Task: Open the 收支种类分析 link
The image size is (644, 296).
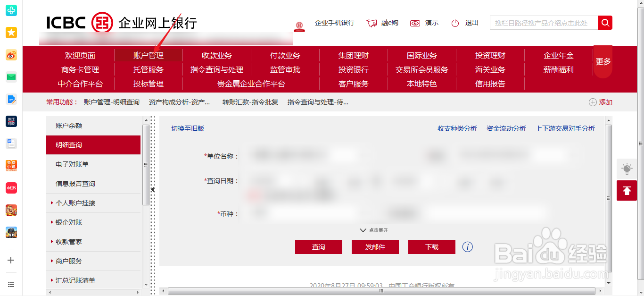Action: click(x=457, y=128)
